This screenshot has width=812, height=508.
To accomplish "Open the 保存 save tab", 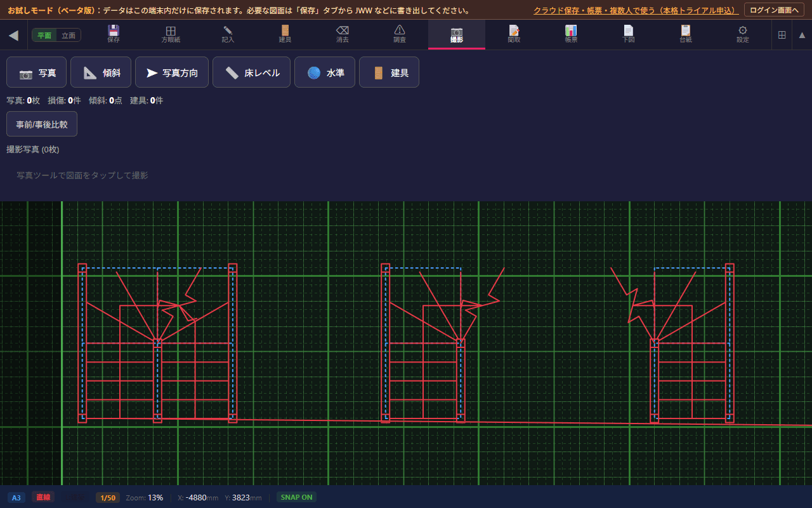I will 114,34.
